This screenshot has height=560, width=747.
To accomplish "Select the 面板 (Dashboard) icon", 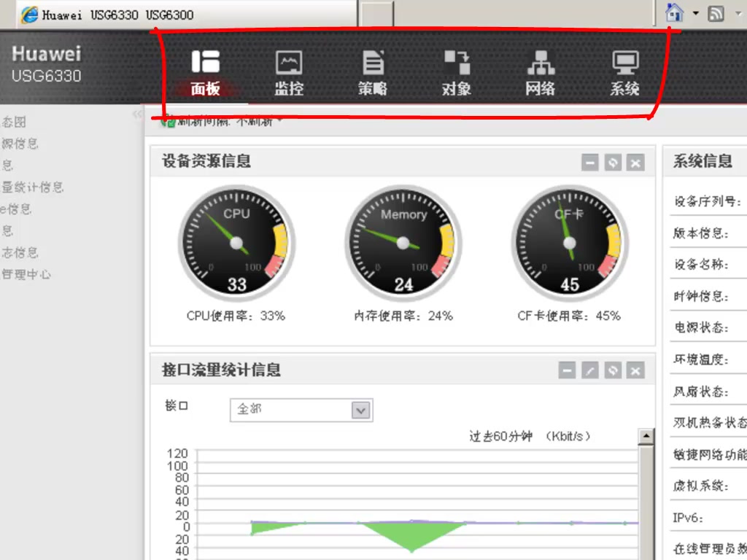I will [x=206, y=71].
